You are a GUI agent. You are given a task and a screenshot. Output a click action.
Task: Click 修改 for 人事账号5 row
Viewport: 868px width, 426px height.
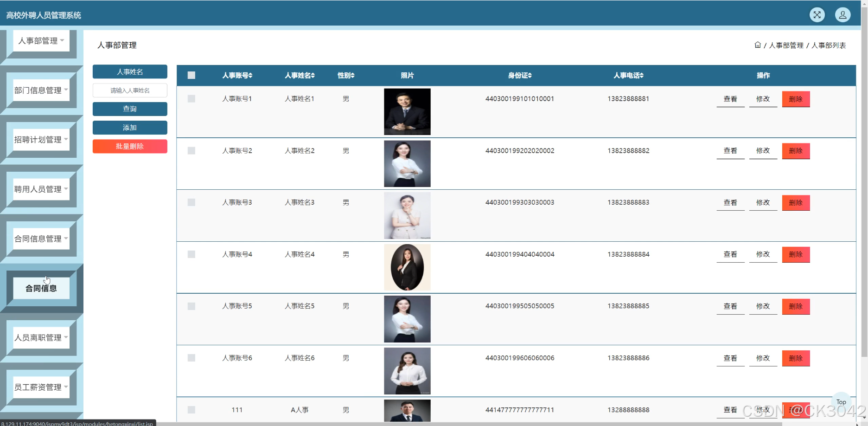point(763,306)
